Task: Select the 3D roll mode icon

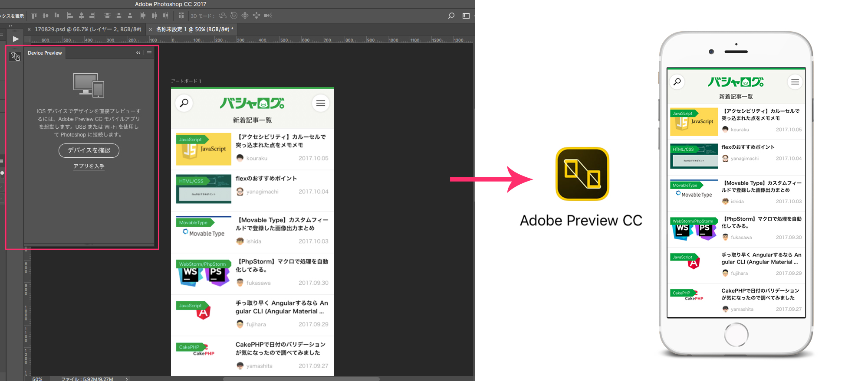Action: click(234, 16)
